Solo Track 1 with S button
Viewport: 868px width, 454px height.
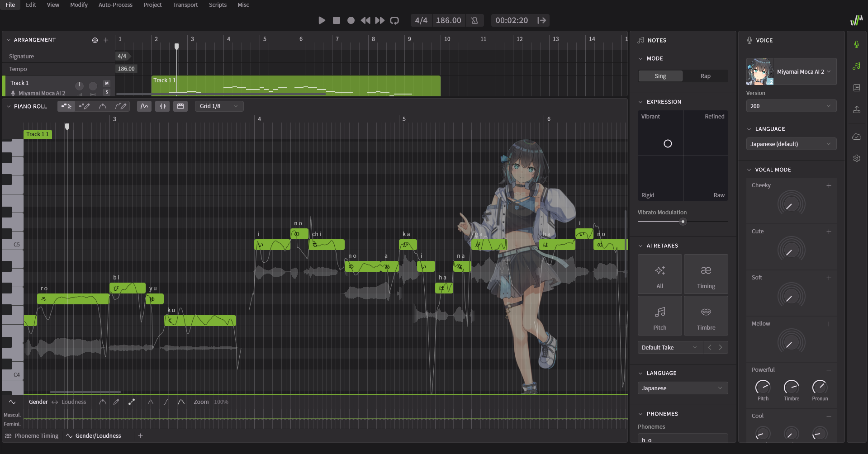(107, 92)
